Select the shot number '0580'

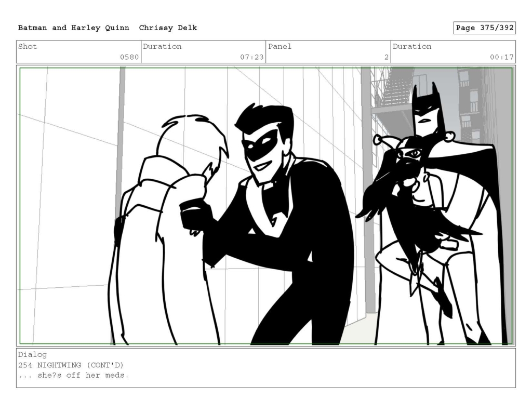point(129,57)
